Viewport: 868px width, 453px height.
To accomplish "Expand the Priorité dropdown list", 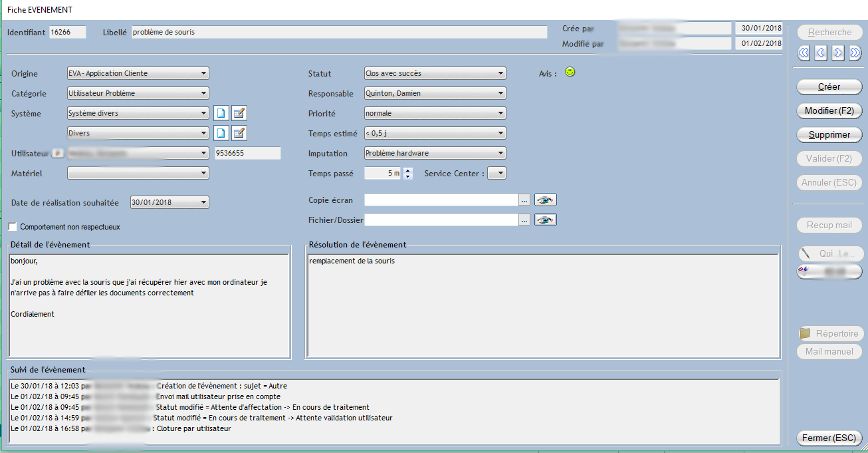I will (501, 114).
